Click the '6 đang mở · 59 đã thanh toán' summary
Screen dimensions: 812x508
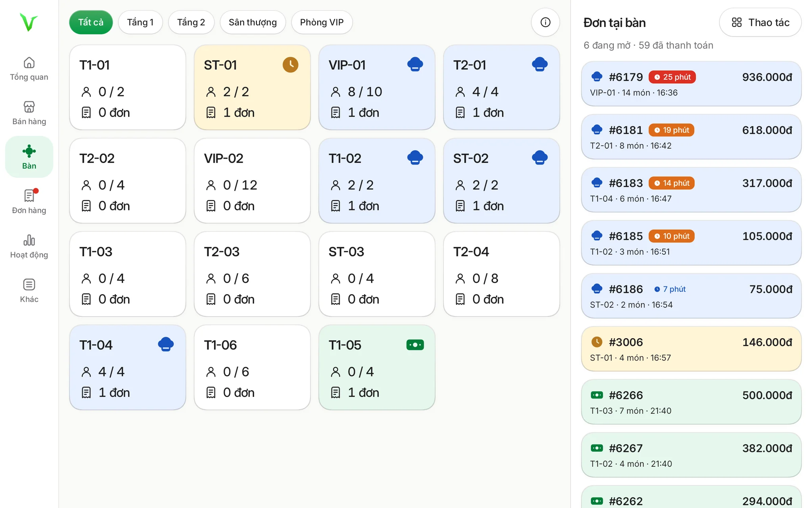(648, 45)
